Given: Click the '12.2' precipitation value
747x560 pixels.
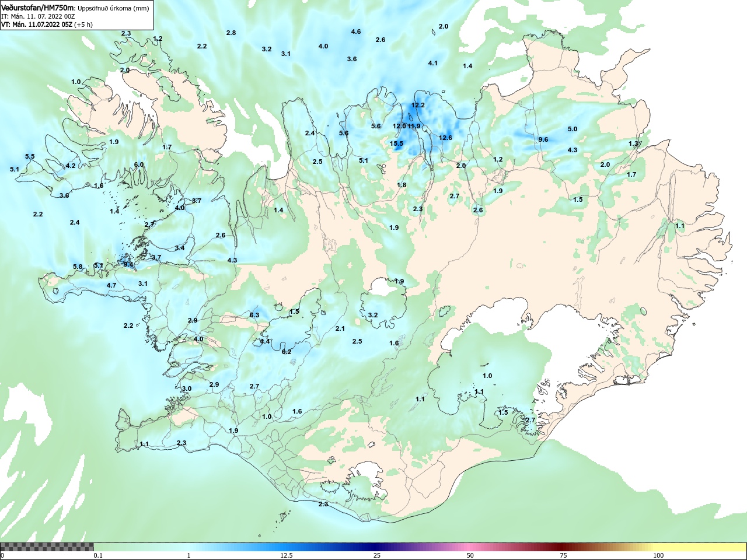Looking at the screenshot, I should [418, 105].
